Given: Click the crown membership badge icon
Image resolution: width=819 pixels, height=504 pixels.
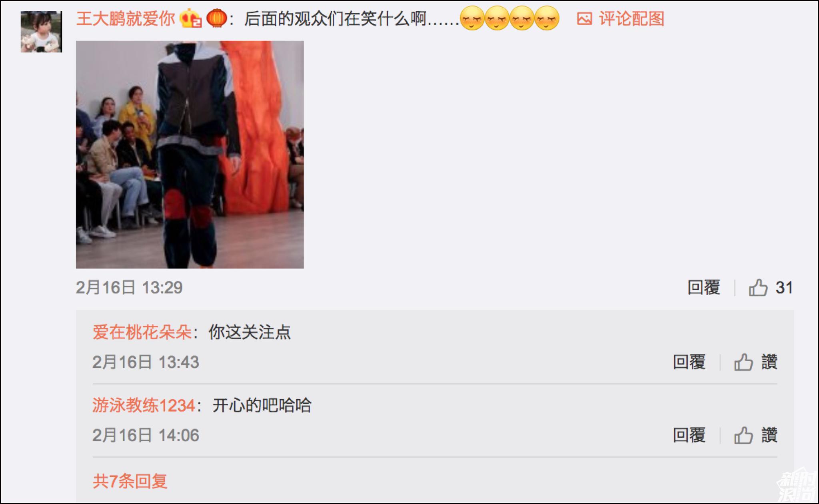Looking at the screenshot, I should pyautogui.click(x=191, y=19).
